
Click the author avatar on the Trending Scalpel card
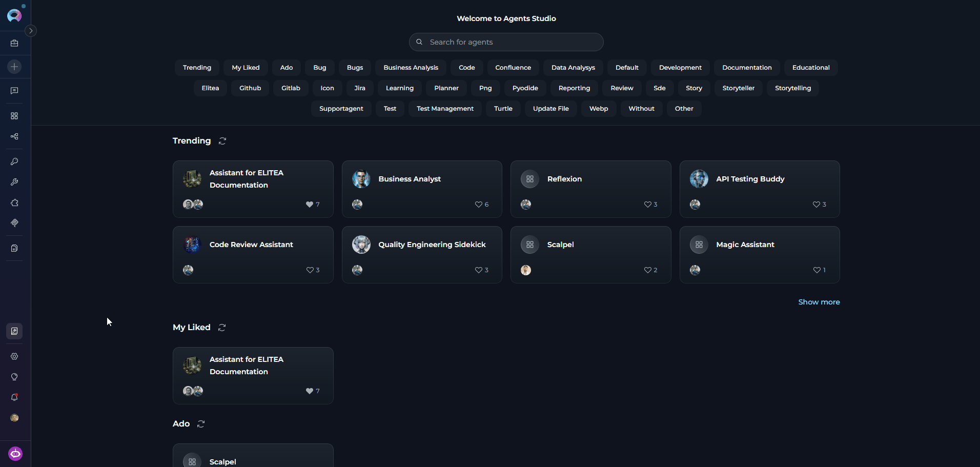pyautogui.click(x=526, y=270)
